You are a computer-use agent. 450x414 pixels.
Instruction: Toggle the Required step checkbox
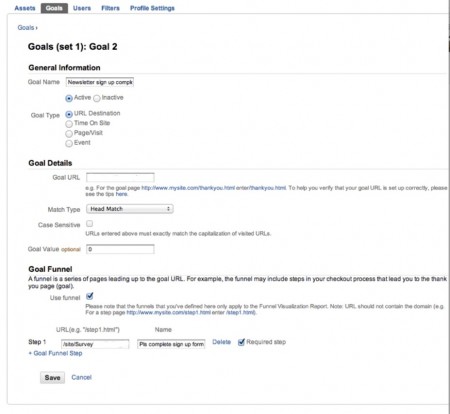[241, 342]
